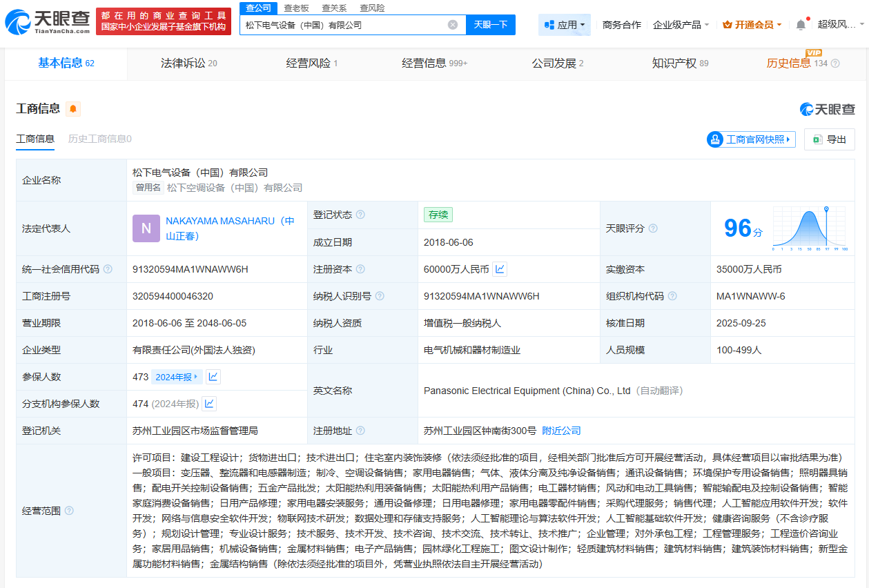The width and height of the screenshot is (869, 588).
Task: Click the help icon beside 统一社会信用代码
Action: (107, 269)
